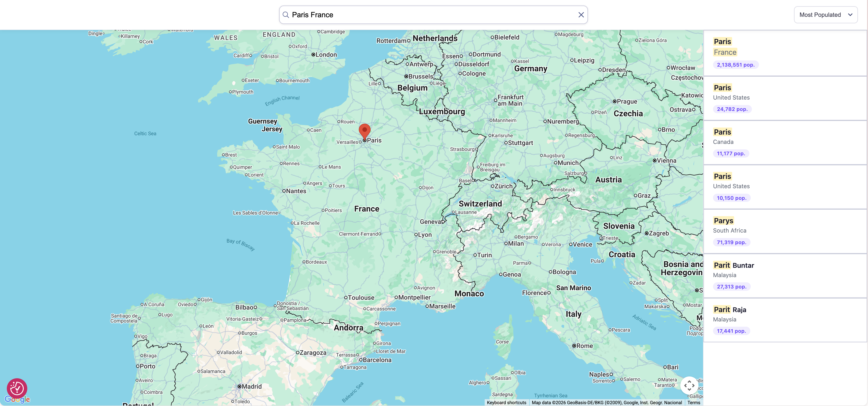Click the Barcelona label on the map

coord(377,360)
